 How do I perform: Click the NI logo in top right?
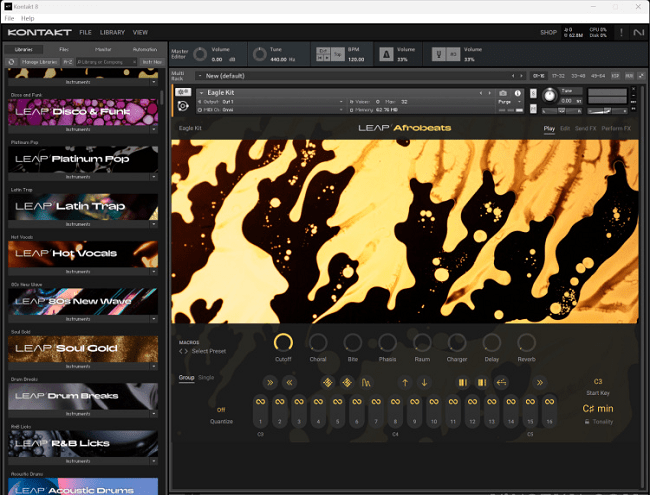coord(639,32)
